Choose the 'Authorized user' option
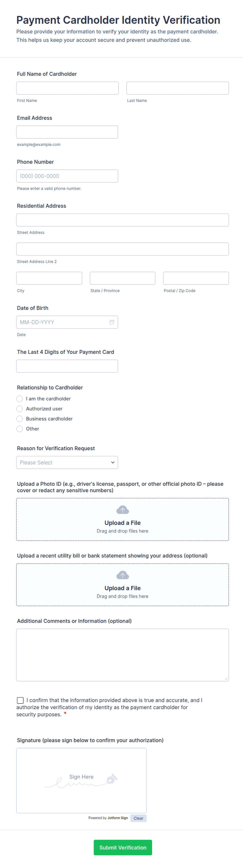 tap(20, 409)
